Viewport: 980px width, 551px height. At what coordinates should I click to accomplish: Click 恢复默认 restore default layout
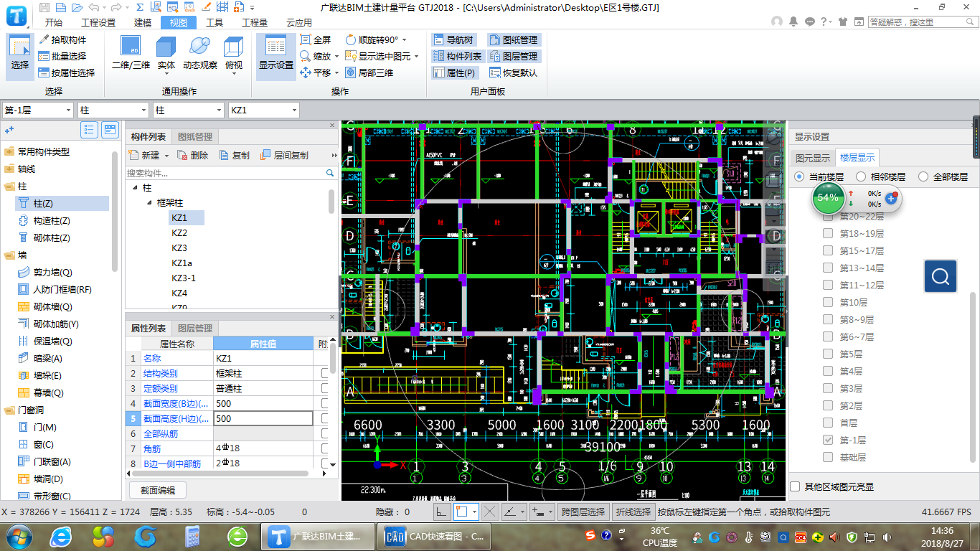pos(513,72)
